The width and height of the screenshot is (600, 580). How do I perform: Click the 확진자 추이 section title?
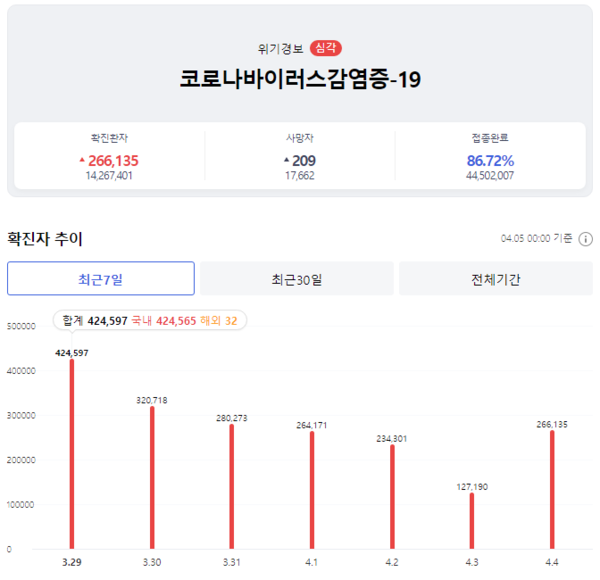[45, 239]
